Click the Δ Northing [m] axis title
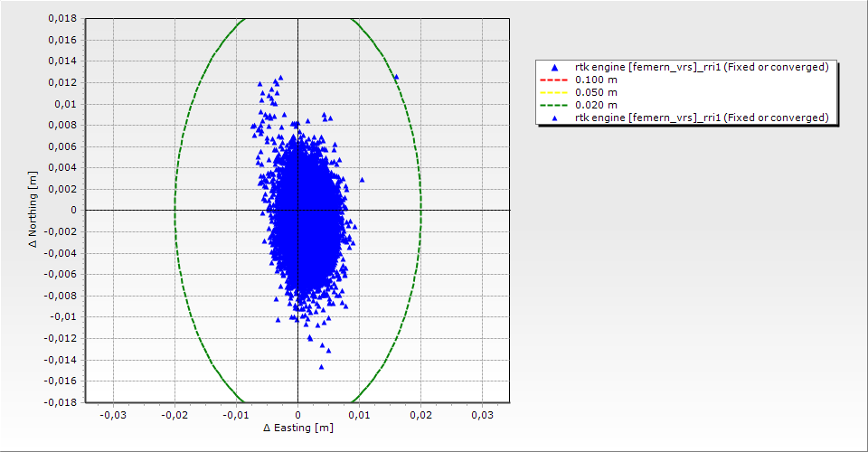Screen dimensions: 868x452 point(33,210)
